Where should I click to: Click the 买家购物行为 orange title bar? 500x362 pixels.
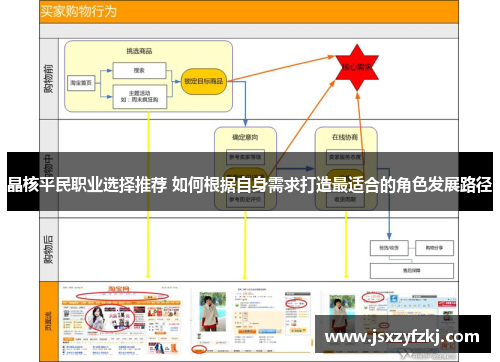click(249, 12)
